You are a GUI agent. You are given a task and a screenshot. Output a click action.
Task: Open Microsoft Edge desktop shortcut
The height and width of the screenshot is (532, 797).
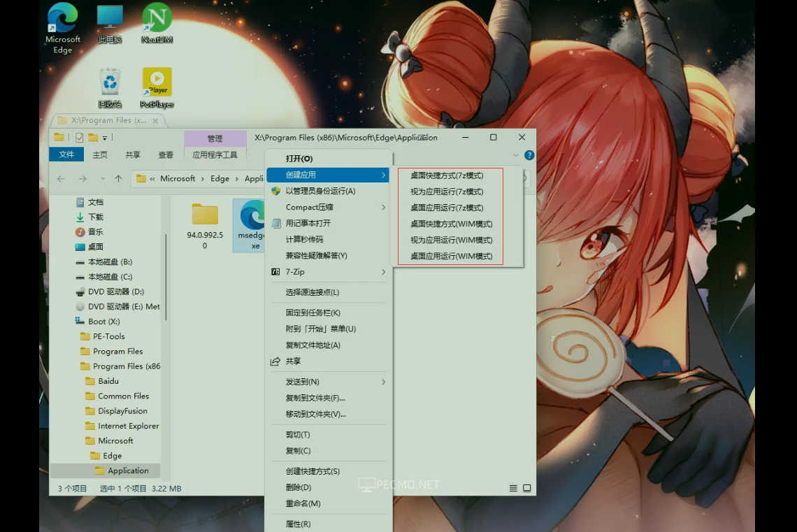click(62, 29)
